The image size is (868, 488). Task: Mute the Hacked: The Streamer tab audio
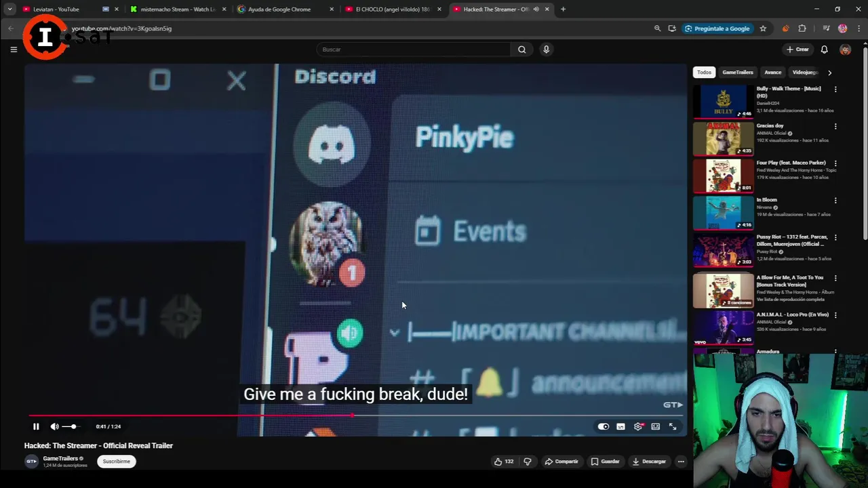pyautogui.click(x=536, y=9)
